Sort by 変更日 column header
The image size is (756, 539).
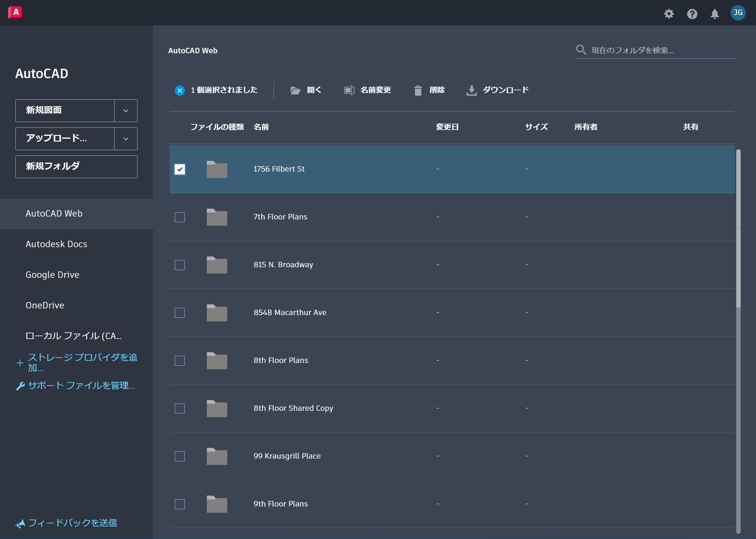447,127
